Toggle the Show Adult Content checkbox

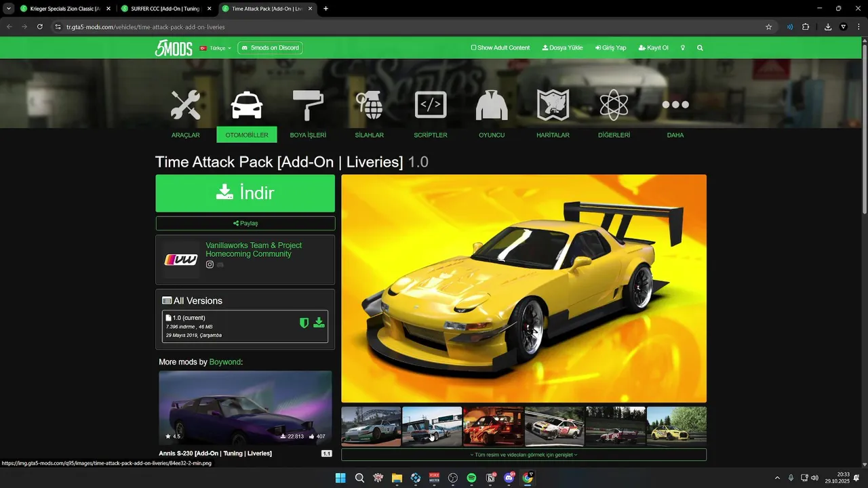(473, 48)
